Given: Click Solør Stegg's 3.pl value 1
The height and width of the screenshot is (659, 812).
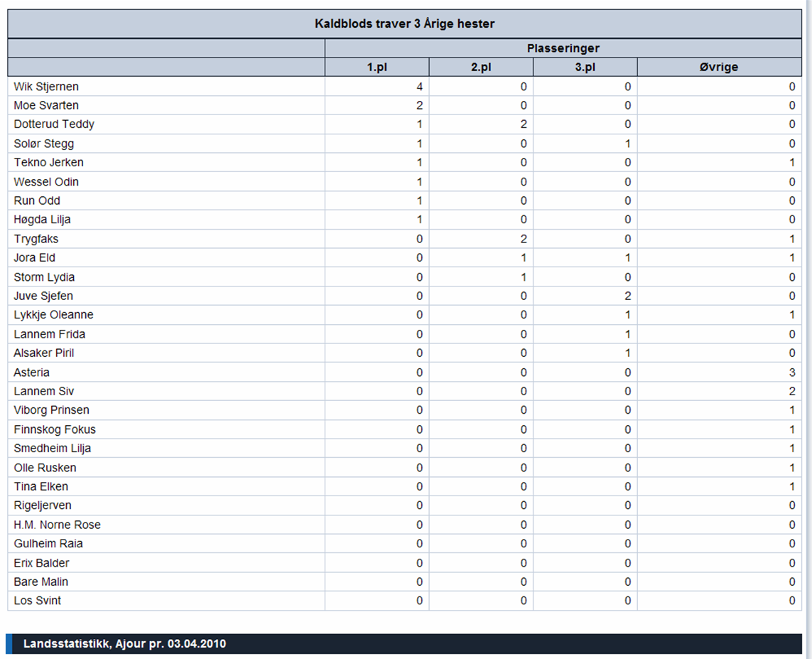Looking at the screenshot, I should pos(627,144).
